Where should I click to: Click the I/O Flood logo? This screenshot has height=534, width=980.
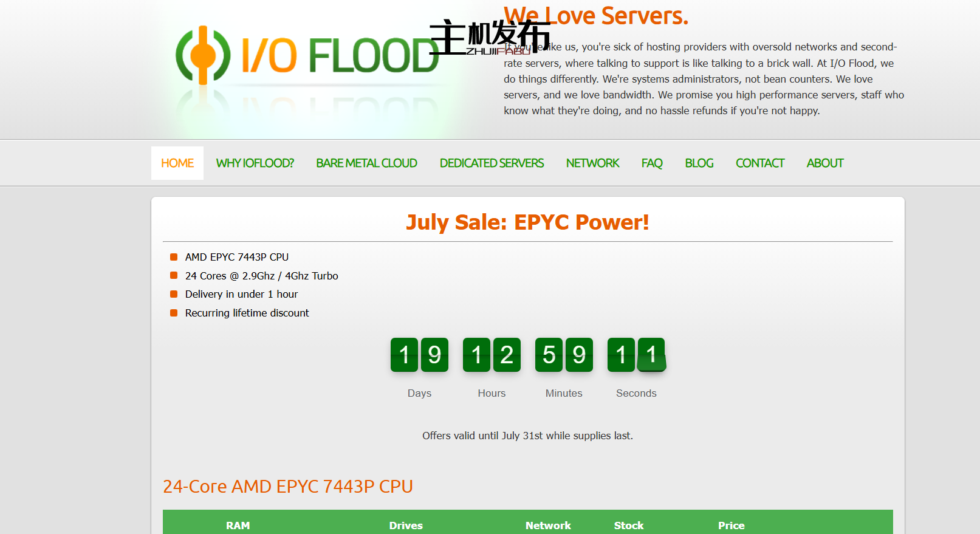[307, 56]
